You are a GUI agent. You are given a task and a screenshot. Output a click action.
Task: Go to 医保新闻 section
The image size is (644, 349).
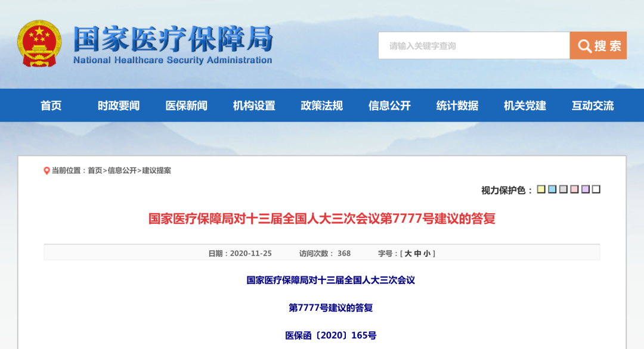tap(187, 105)
